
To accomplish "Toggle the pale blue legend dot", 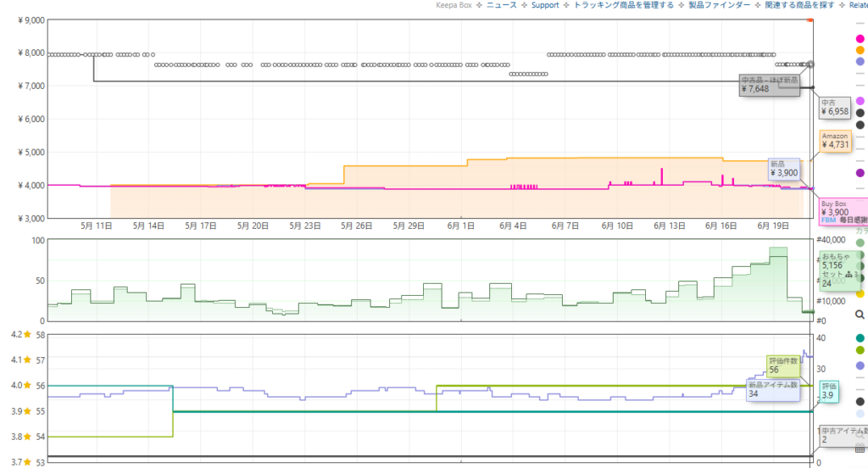I will [x=860, y=414].
